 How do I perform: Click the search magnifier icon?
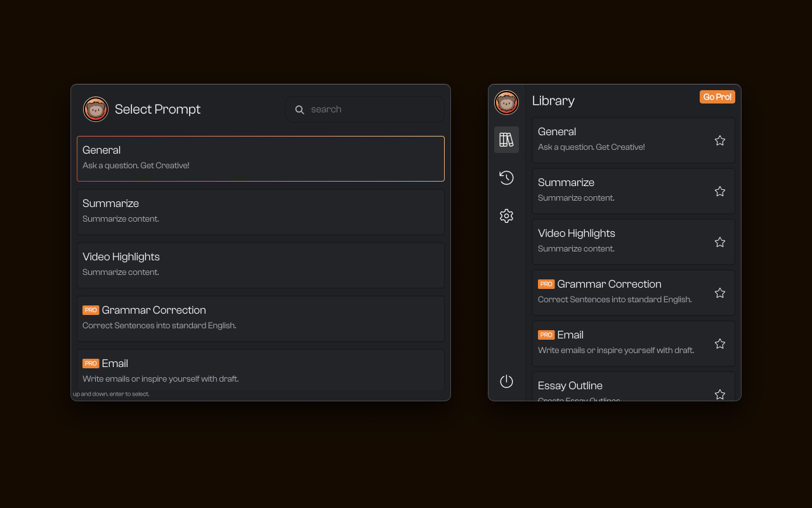point(299,110)
